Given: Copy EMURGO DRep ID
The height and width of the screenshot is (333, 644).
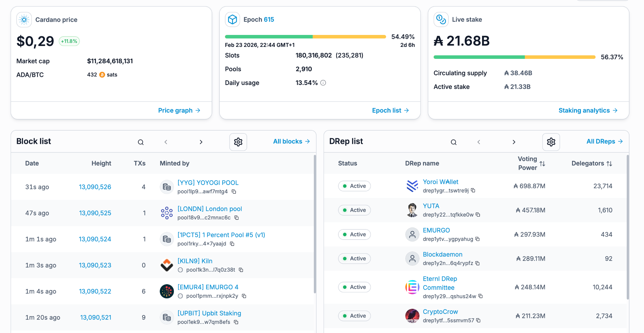Looking at the screenshot, I should click(478, 239).
